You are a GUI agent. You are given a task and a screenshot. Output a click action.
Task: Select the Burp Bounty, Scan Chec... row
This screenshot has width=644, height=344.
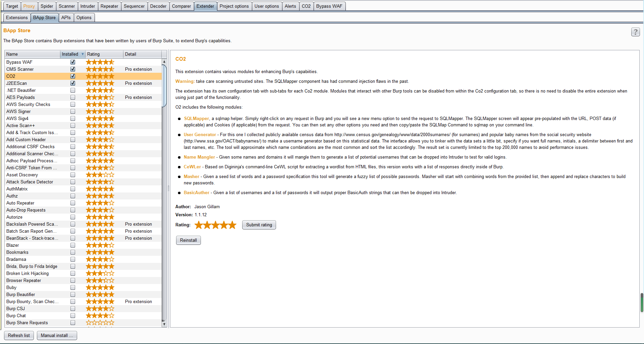83,301
